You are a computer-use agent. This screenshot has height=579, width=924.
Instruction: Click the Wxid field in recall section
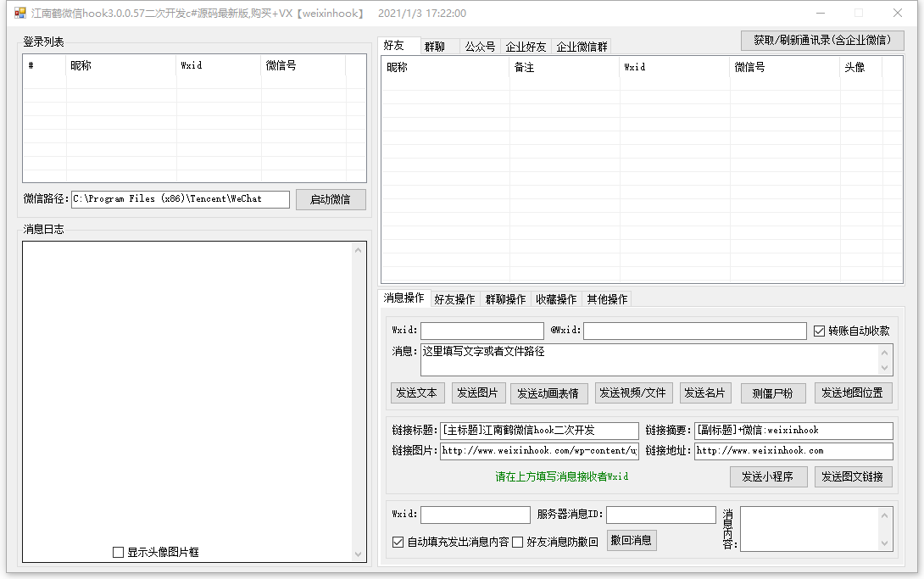476,515
